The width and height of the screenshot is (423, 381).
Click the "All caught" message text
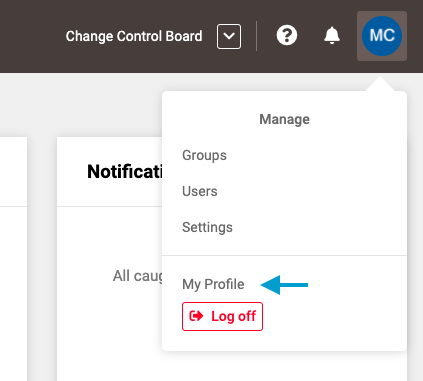coord(137,276)
